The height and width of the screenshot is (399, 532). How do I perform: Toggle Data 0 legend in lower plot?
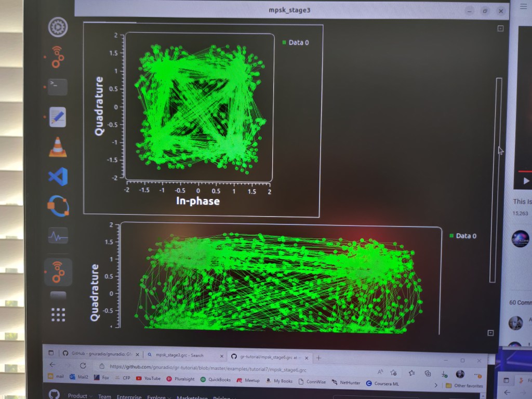462,236
